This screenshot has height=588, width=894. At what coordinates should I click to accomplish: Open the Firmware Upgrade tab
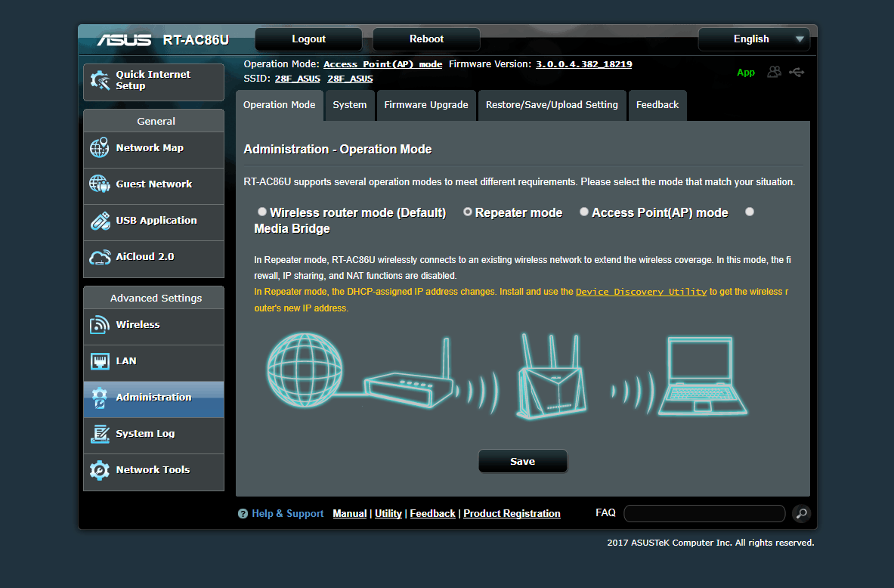click(x=426, y=106)
